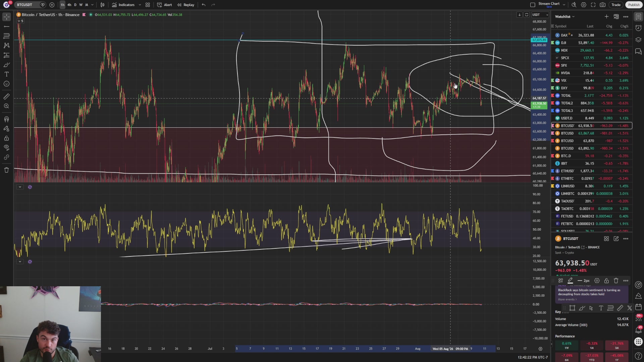Toggle the selected drawing lock in floating toolbar
Image resolution: width=644 pixels, height=362 pixels.
click(x=606, y=281)
